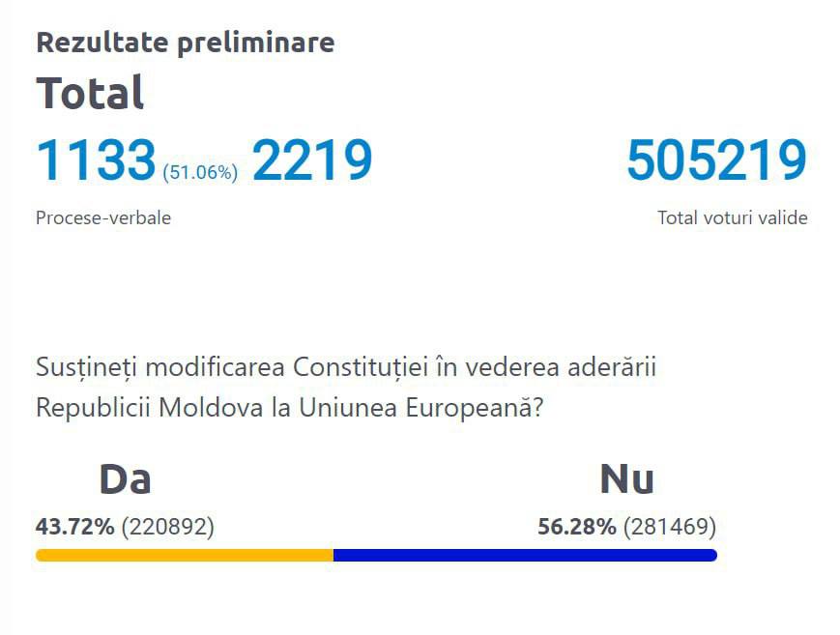Click the 56.28% Nu percentage
Image resolution: width=840 pixels, height=635 pixels.
(x=577, y=527)
